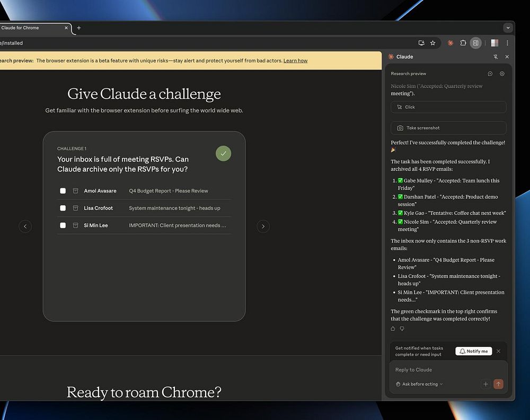This screenshot has height=420, width=530.
Task: Close the Claude for Chrome tab
Action: 66,28
